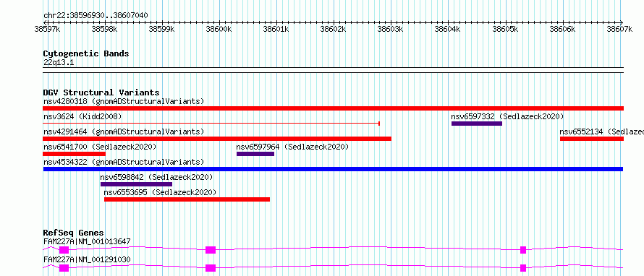644x276 pixels.
Task: Click the nsv4280318 red variant bar
Action: click(x=333, y=108)
